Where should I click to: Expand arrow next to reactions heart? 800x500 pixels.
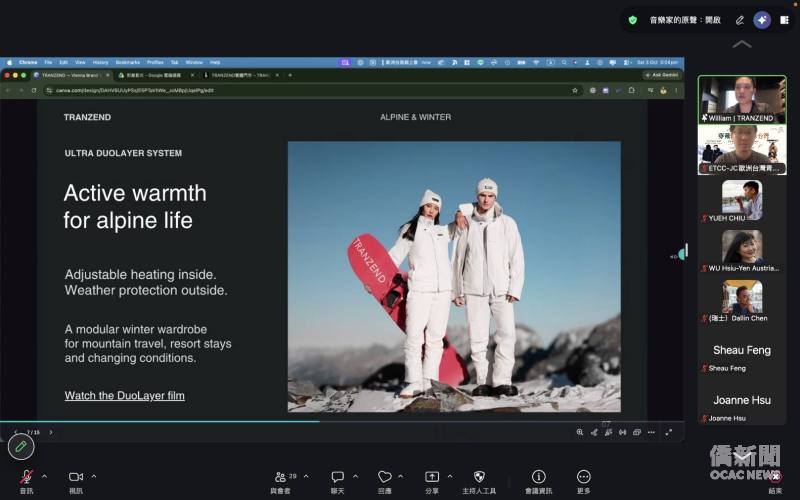coord(401,476)
